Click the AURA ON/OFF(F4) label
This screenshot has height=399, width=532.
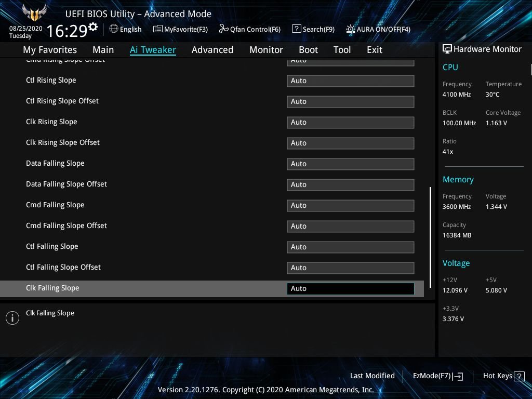383,30
